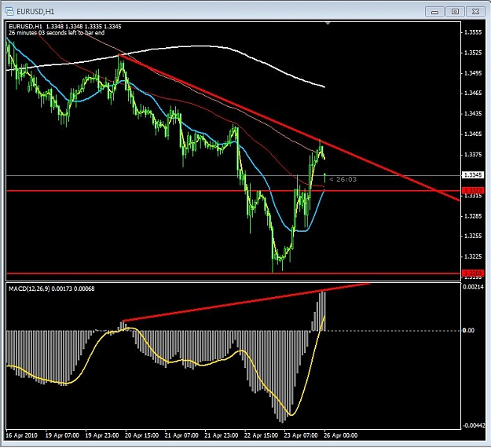The image size is (491, 448).
Task: Click the 19 Apr 07:00 time label
Action: click(62, 435)
